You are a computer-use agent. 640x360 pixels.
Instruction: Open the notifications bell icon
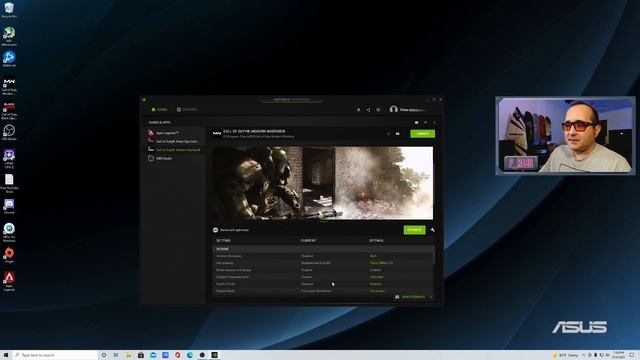pos(359,109)
